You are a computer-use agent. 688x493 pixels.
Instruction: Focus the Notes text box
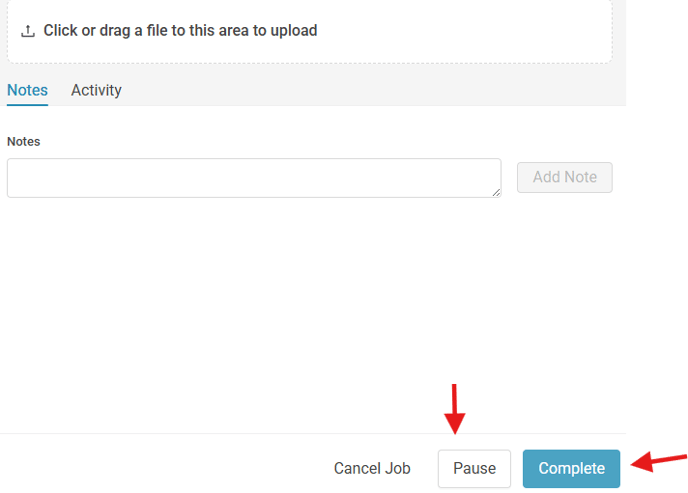pos(254,178)
